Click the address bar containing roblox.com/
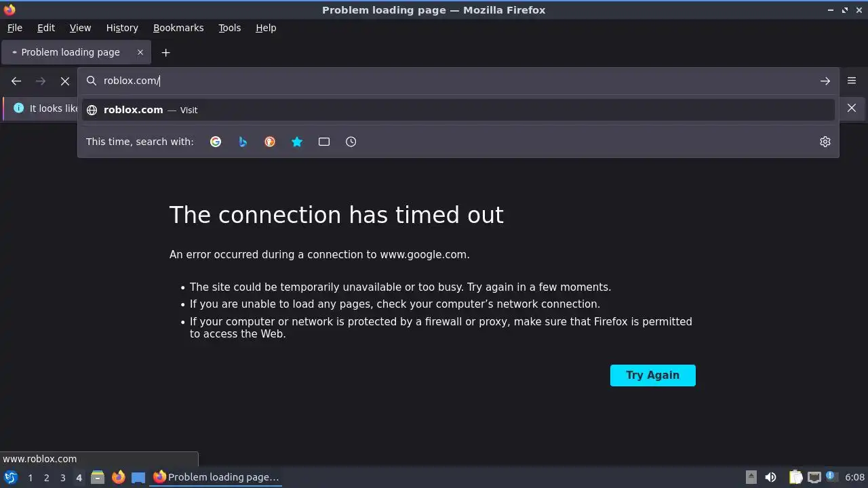This screenshot has height=488, width=868. [458, 81]
